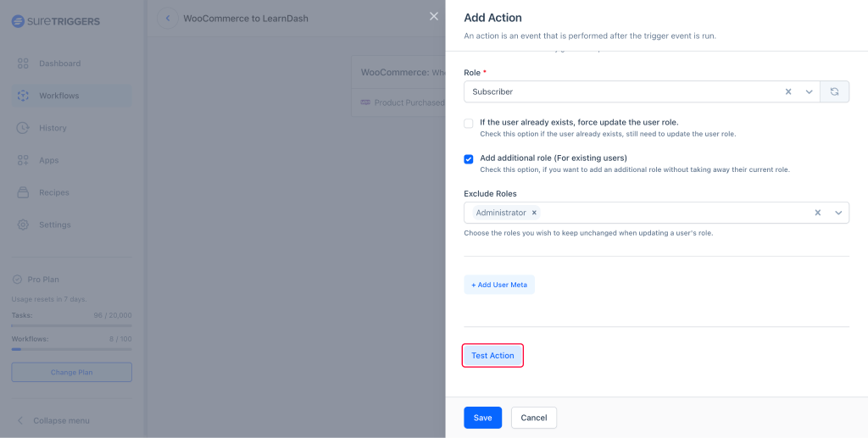
Task: Go to Workflows in the sidebar
Action: click(71, 96)
